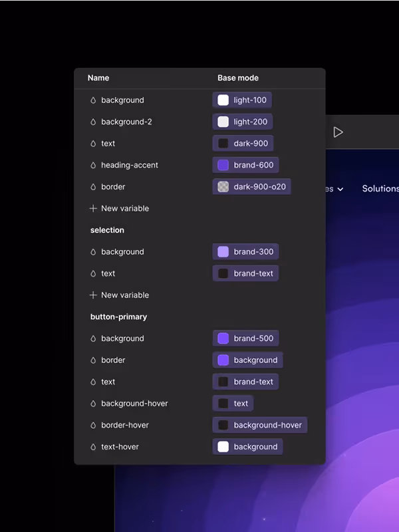
Task: Click the play preview triangle icon
Action: click(x=338, y=132)
